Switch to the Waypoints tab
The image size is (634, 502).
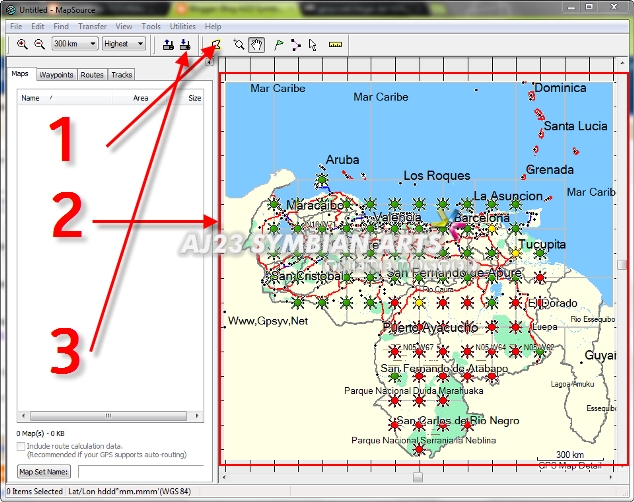pos(56,75)
